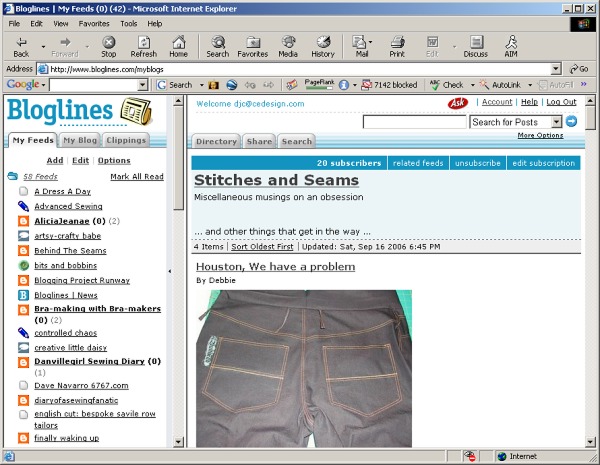The height and width of the screenshot is (465, 600).
Task: Click the Bloglines search text field
Action: point(414,122)
